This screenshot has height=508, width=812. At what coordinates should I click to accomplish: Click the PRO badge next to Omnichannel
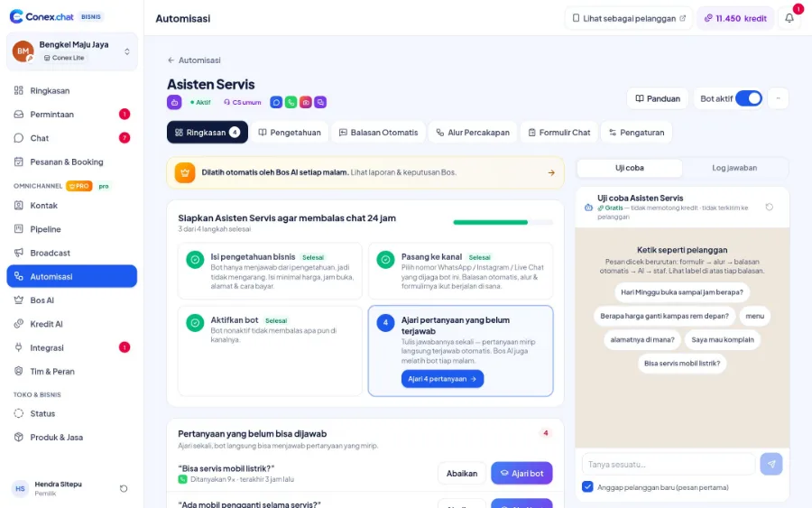click(x=79, y=186)
